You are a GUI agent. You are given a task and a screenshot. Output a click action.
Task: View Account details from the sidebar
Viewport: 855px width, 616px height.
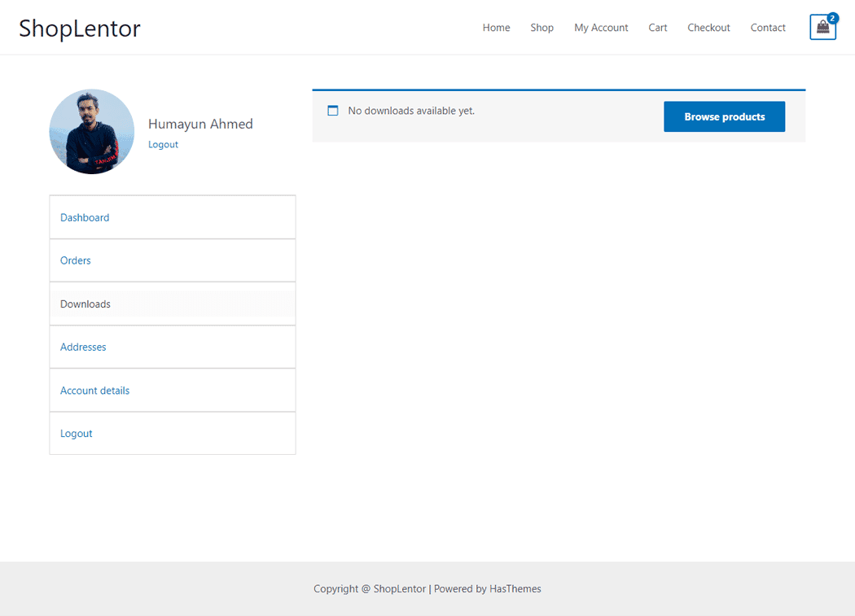[x=94, y=390]
